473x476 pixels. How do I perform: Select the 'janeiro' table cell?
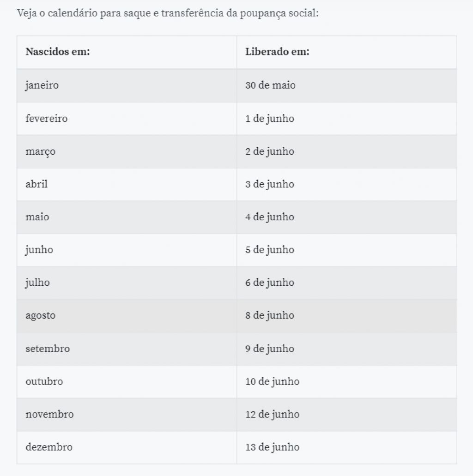(127, 85)
